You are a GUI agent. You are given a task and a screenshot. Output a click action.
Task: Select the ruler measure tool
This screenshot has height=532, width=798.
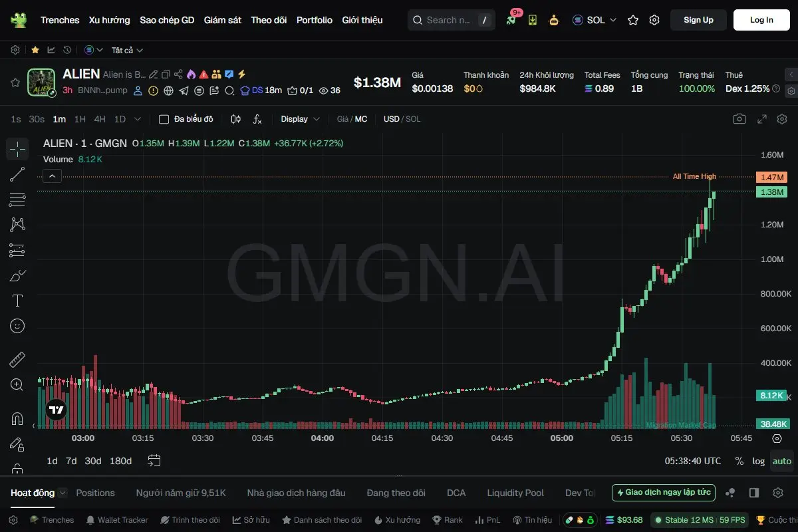click(x=17, y=360)
